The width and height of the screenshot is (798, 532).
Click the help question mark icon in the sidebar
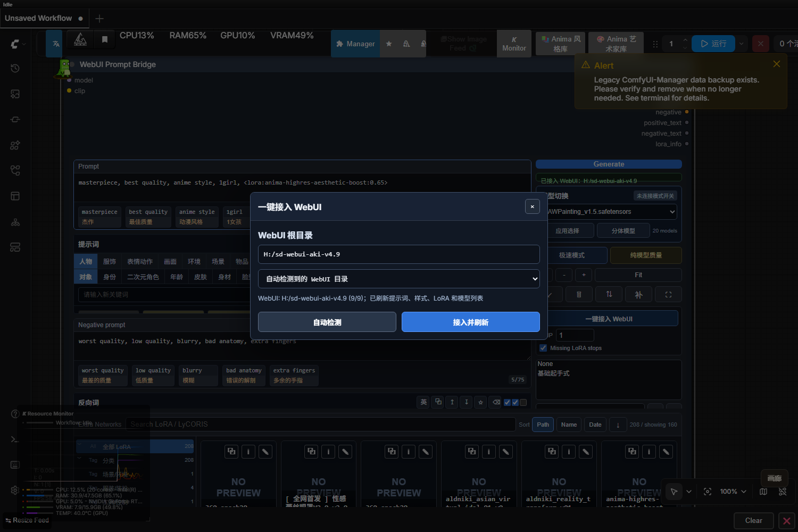tap(15, 414)
